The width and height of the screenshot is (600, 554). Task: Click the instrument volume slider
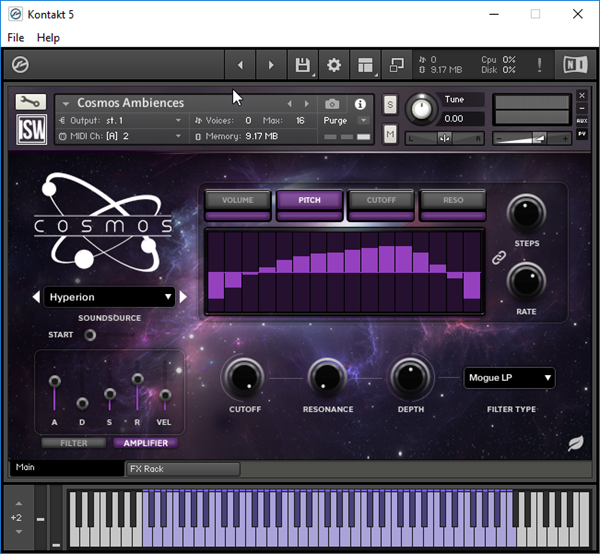click(532, 138)
